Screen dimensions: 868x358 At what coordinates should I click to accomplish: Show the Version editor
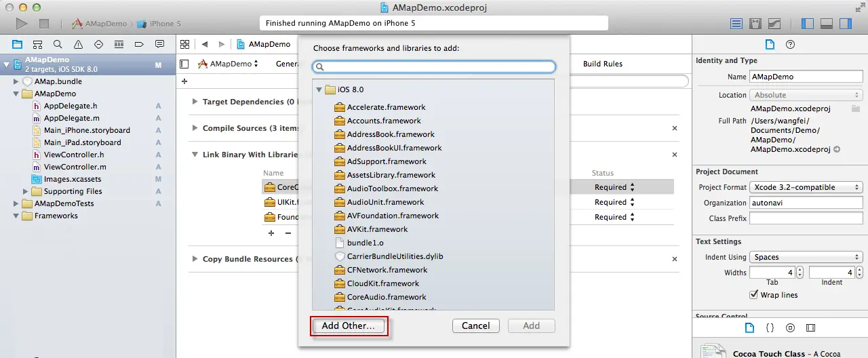pyautogui.click(x=774, y=24)
